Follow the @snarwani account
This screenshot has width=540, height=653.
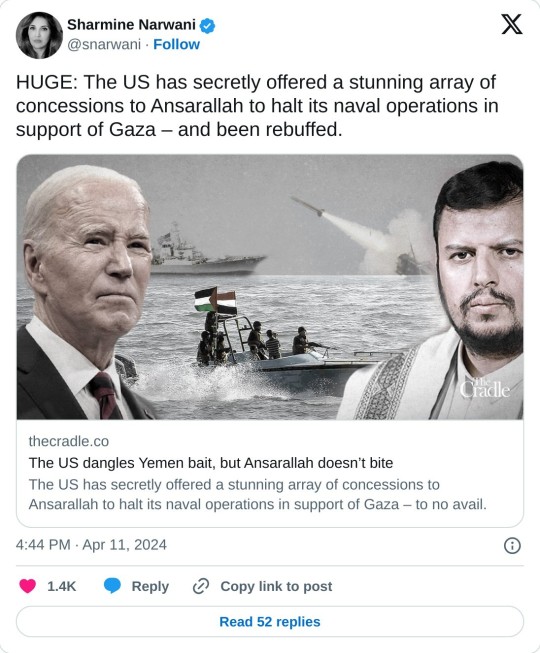coord(177,44)
